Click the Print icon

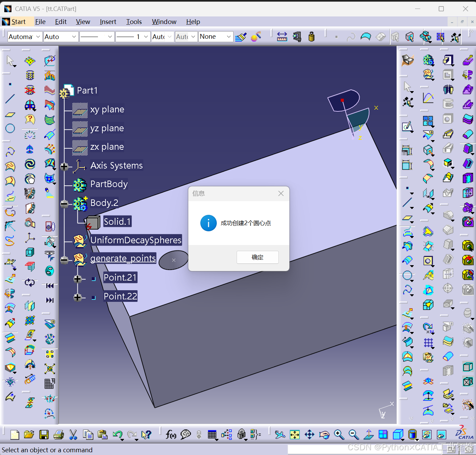point(59,435)
